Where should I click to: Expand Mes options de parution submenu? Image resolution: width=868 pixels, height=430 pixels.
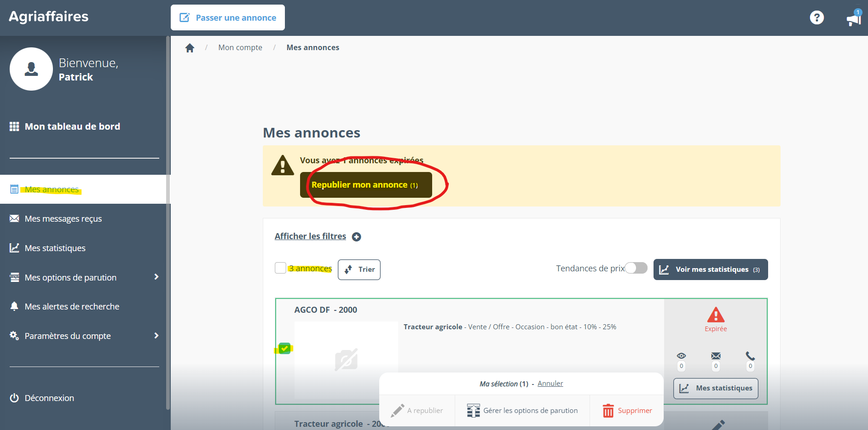pyautogui.click(x=156, y=277)
